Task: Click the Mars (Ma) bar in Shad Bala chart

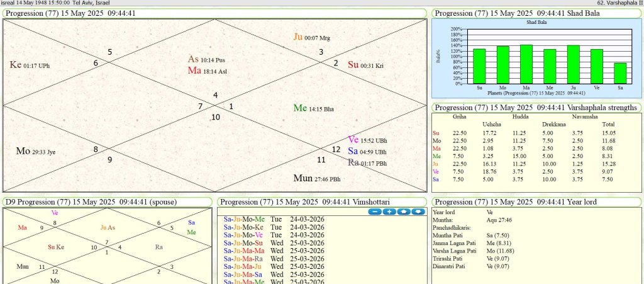Action: coord(526,64)
